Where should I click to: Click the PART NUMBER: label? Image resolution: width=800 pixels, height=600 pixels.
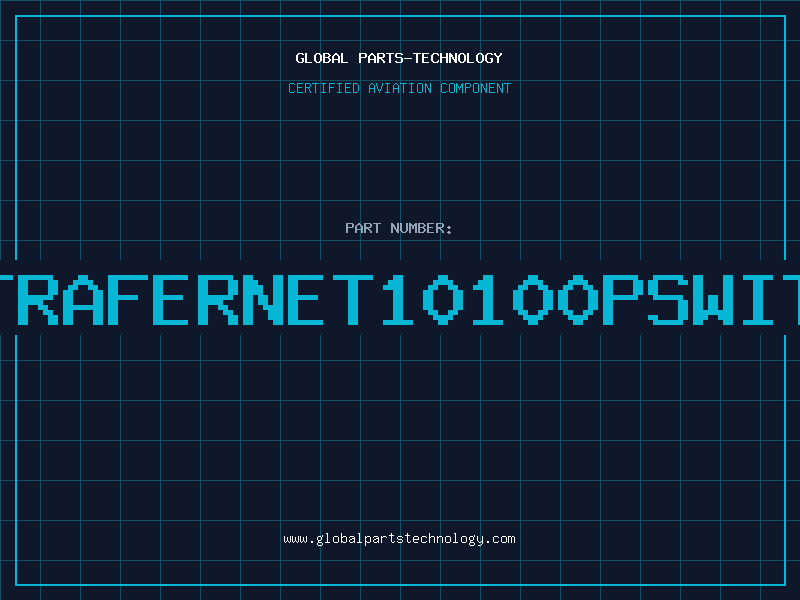pos(399,228)
